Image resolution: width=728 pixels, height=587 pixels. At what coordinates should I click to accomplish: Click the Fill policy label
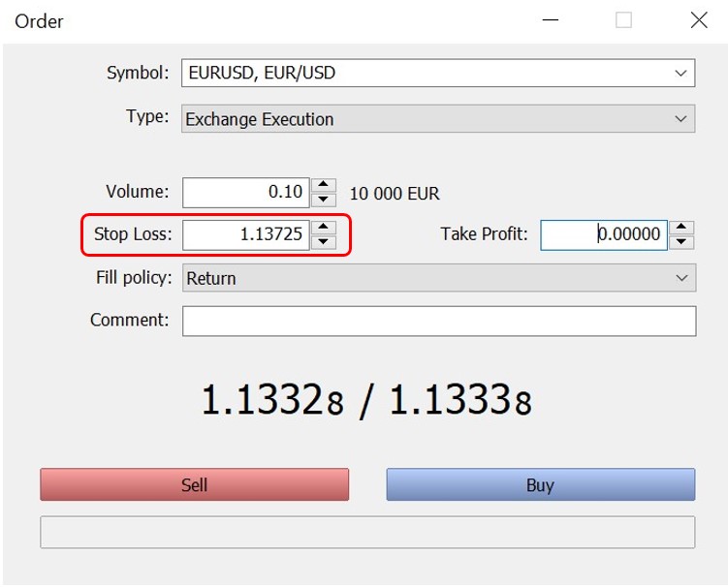coord(134,277)
